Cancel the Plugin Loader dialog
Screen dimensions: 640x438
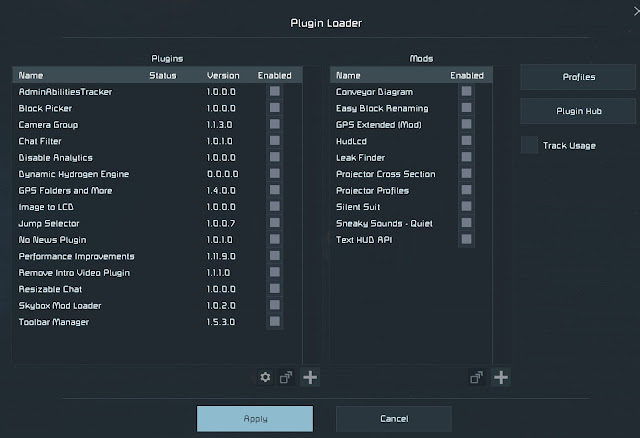394,418
